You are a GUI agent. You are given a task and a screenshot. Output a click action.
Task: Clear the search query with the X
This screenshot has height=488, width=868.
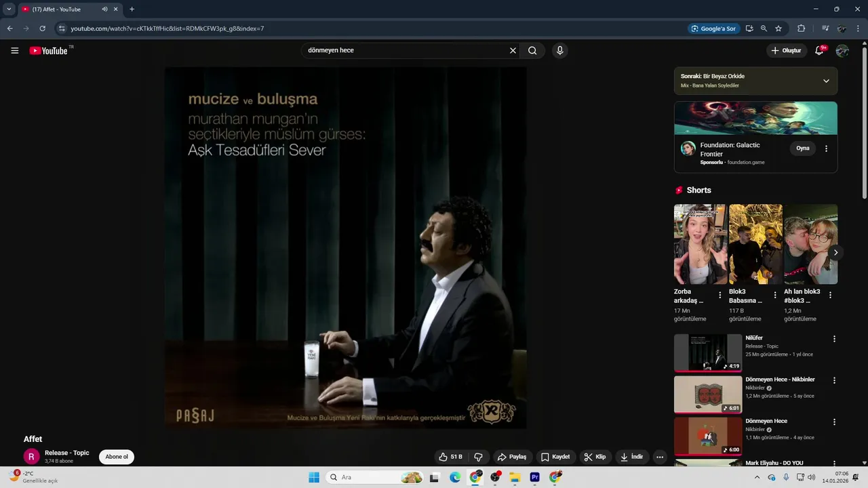tap(513, 50)
